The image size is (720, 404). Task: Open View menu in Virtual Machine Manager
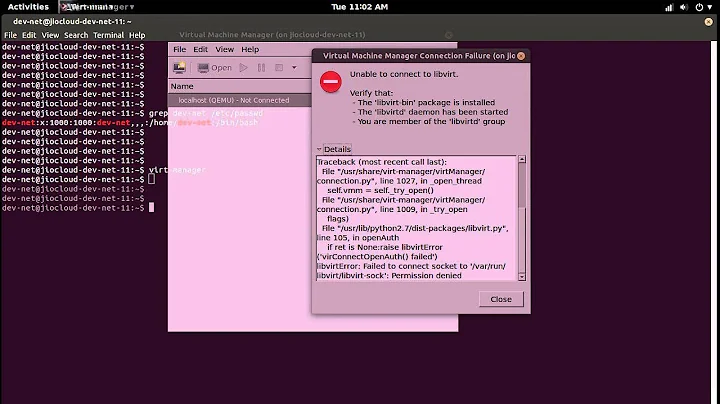click(225, 49)
